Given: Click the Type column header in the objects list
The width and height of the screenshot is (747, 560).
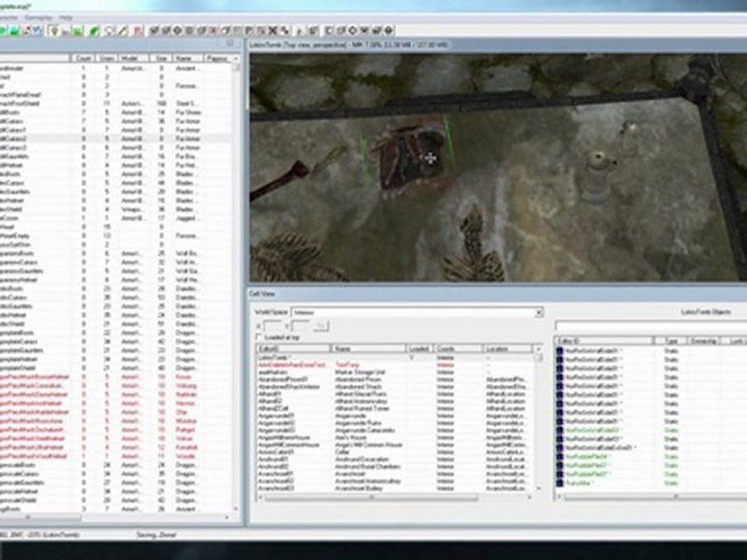Looking at the screenshot, I should point(672,341).
